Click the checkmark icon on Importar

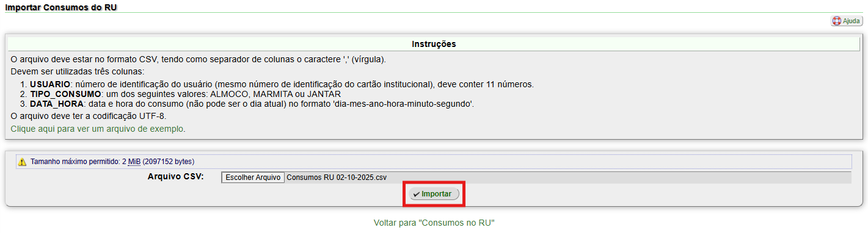tap(417, 194)
